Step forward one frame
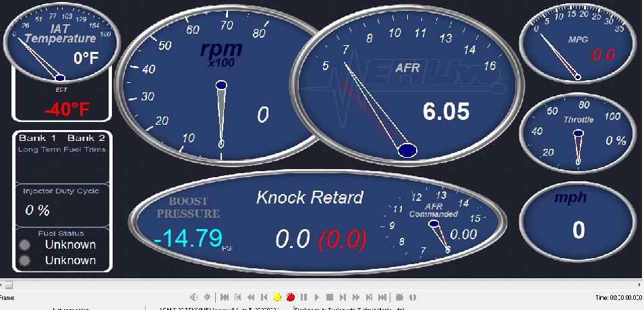This screenshot has width=644, height=310. coord(343,297)
